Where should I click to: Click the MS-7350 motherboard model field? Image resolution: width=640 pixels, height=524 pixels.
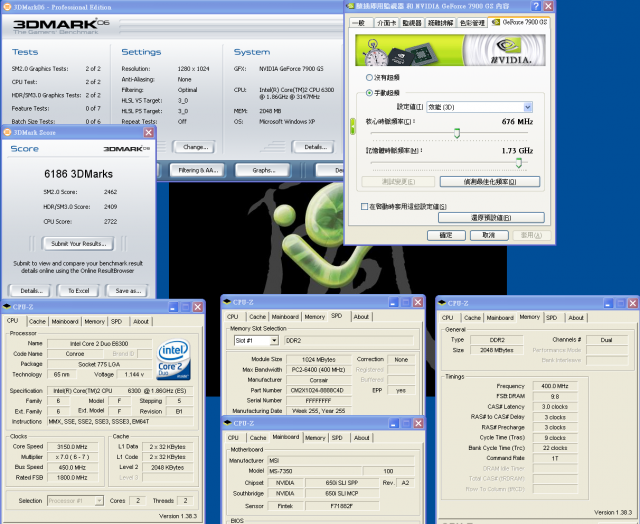[314, 471]
